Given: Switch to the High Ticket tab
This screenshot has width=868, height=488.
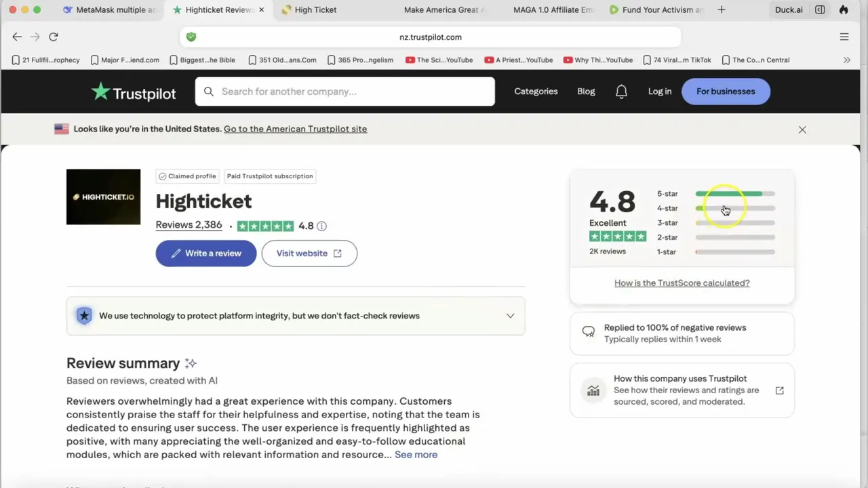Looking at the screenshot, I should coord(315,9).
